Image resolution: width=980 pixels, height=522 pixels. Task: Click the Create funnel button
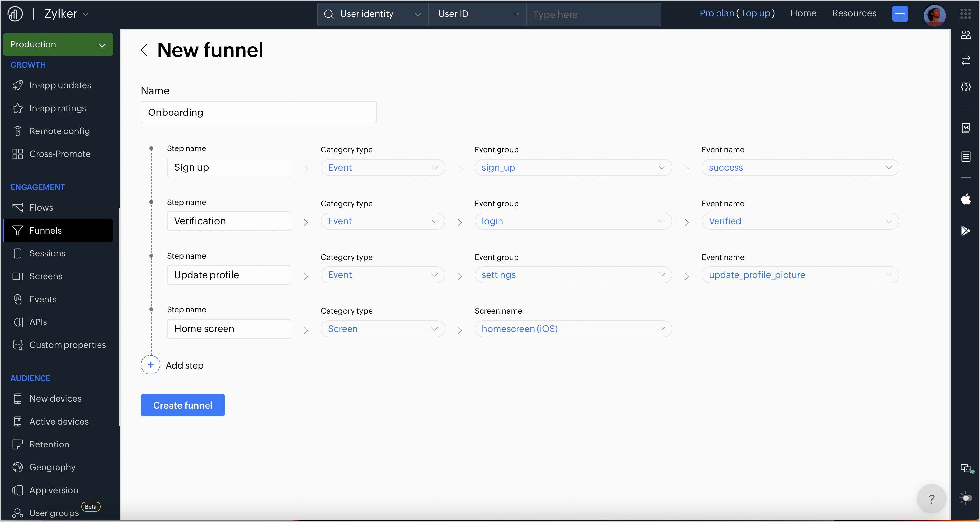pos(183,405)
